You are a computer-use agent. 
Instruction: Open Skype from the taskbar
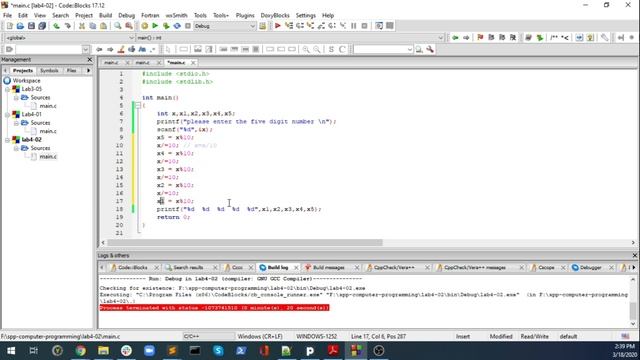pyautogui.click(x=218, y=351)
